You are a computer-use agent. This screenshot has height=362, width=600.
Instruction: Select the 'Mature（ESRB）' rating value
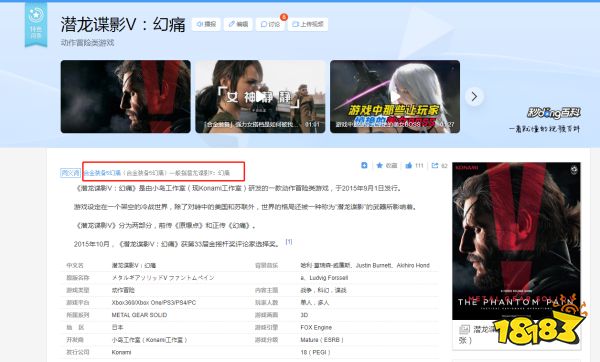click(322, 340)
